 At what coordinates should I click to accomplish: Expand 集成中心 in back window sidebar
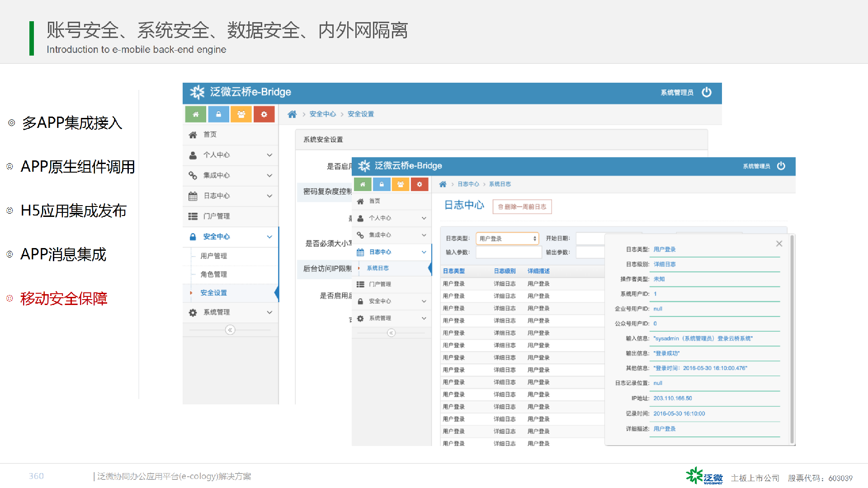(231, 175)
